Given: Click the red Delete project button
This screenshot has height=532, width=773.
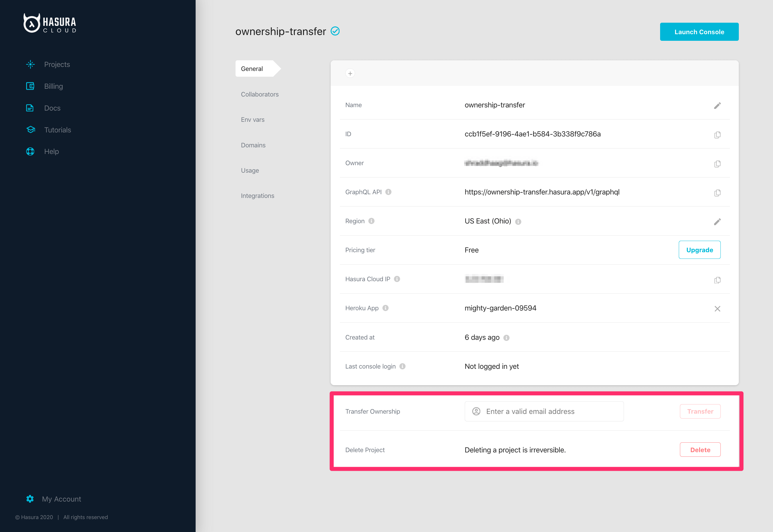Looking at the screenshot, I should coord(700,450).
